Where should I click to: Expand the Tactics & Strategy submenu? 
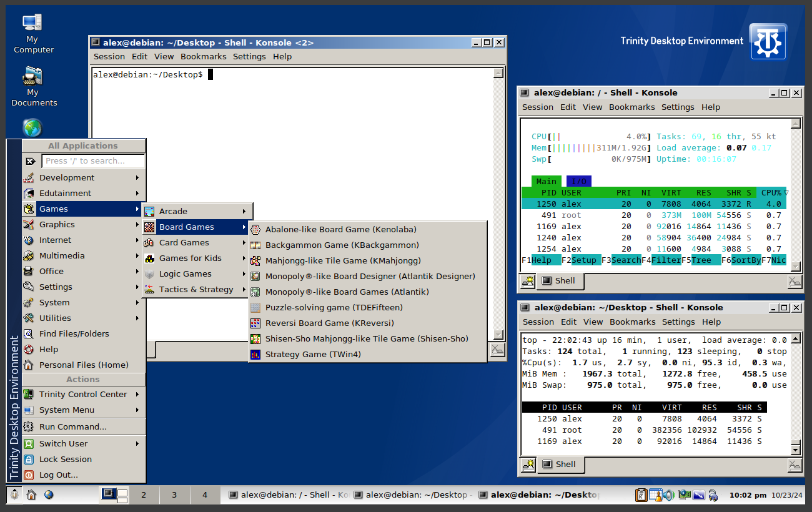[x=196, y=289]
